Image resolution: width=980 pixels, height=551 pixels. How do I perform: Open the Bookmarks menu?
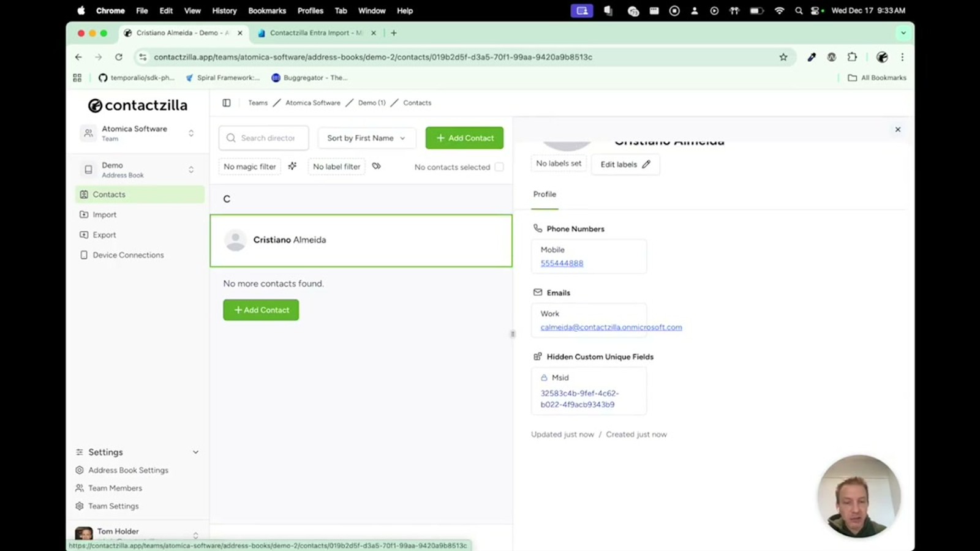[x=267, y=10]
